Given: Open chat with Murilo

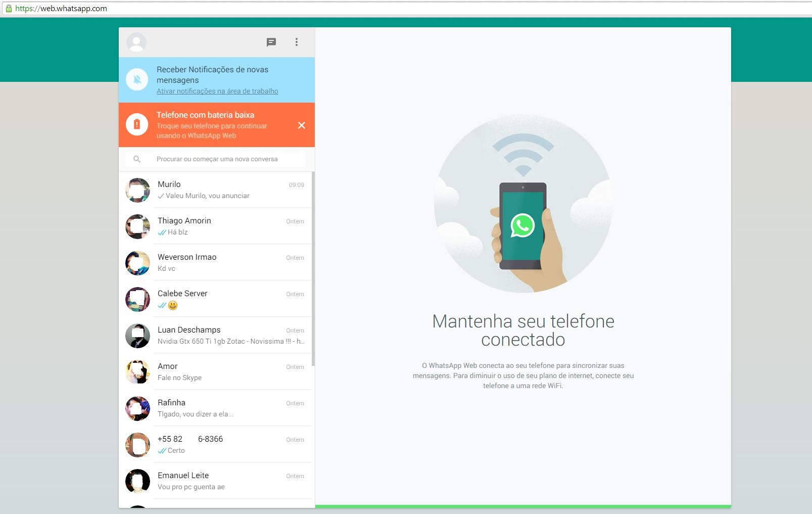Looking at the screenshot, I should click(216, 190).
